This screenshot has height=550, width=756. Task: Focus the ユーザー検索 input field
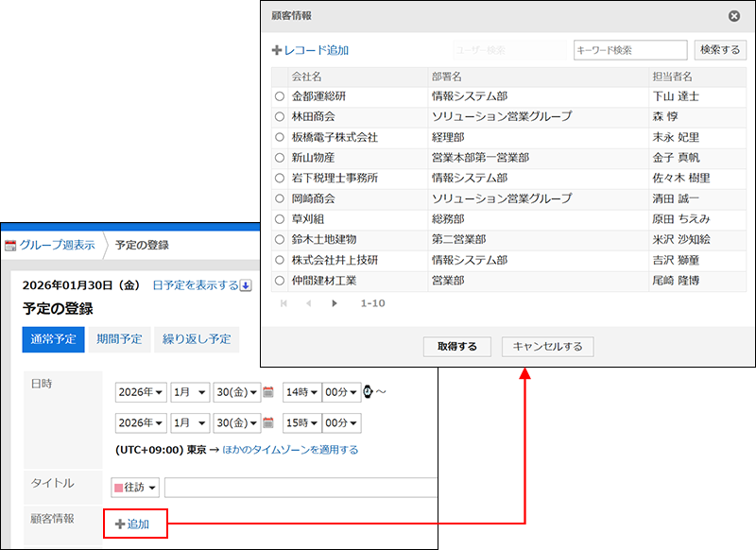pos(509,50)
